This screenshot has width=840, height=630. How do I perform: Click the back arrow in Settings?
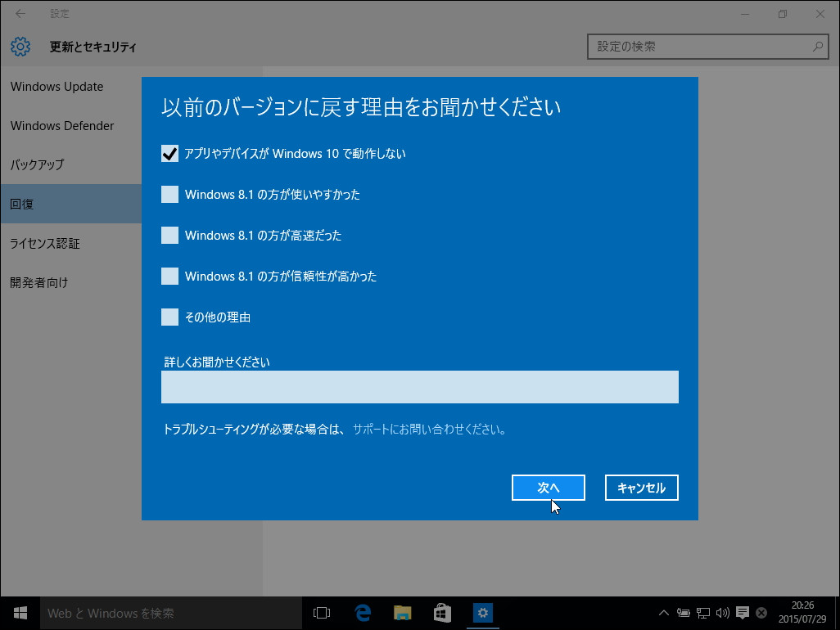coord(19,13)
